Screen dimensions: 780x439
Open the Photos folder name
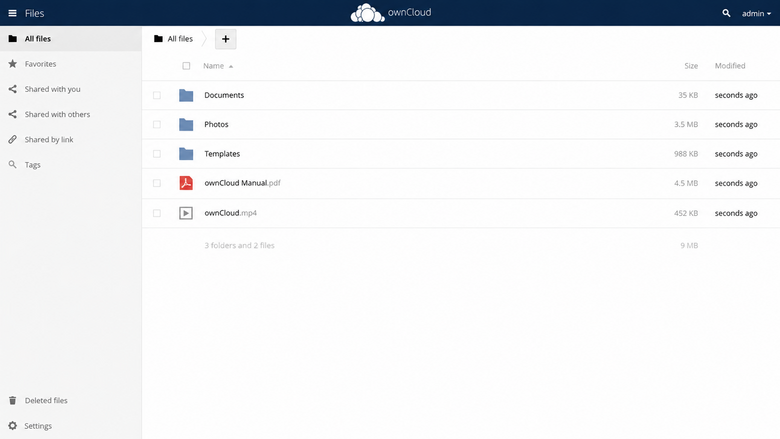[216, 124]
